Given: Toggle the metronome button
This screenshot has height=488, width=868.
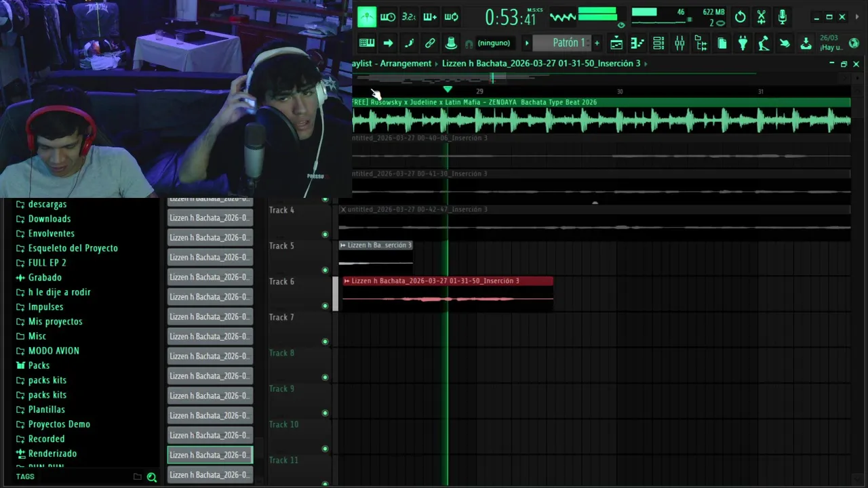Looking at the screenshot, I should (x=367, y=17).
